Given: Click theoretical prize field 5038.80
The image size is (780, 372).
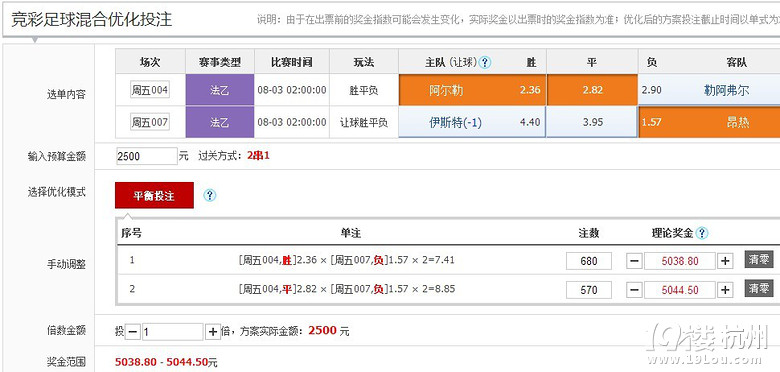Looking at the screenshot, I should (680, 261).
